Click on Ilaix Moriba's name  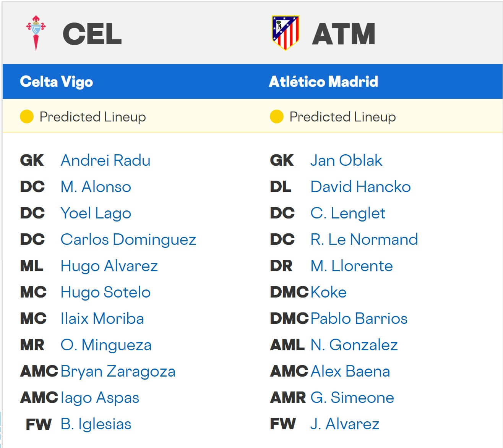click(102, 319)
